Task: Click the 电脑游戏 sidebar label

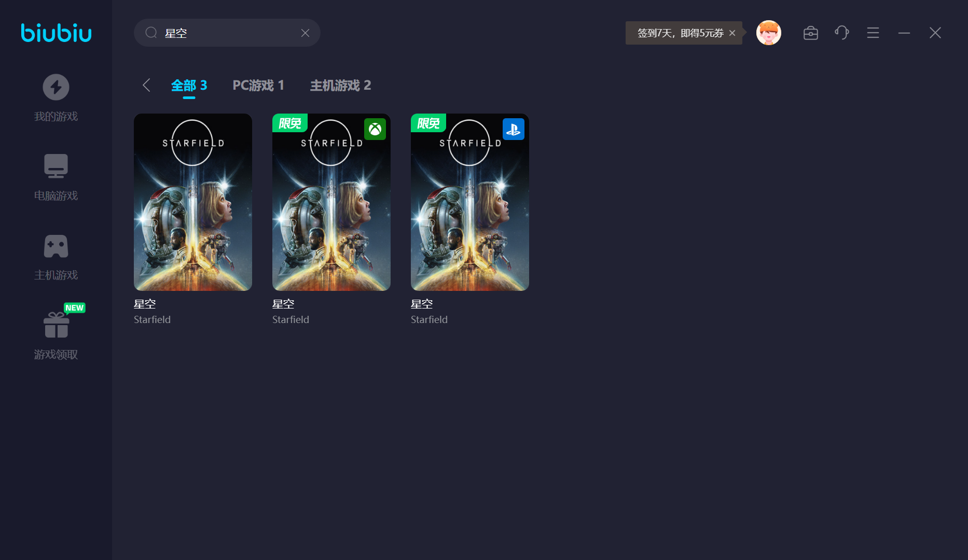Action: coord(56,195)
